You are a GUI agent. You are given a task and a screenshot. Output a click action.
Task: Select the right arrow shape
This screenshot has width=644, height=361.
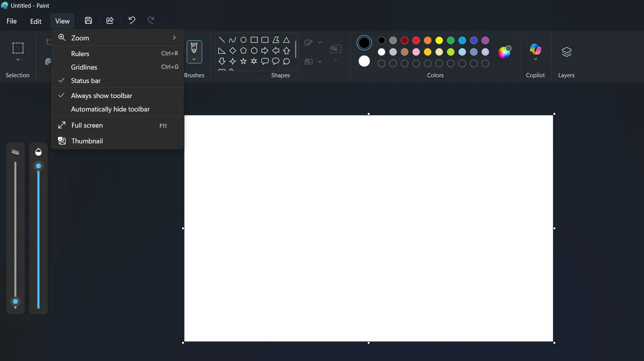click(265, 50)
